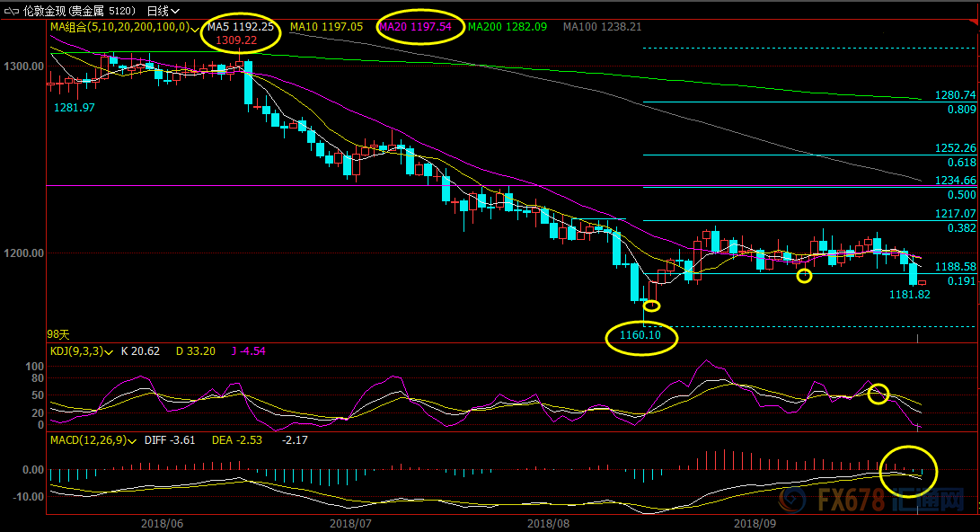Screen dimensions: 980x532
Task: Click the link icon beside 伦敦金现 title
Action: point(11,11)
